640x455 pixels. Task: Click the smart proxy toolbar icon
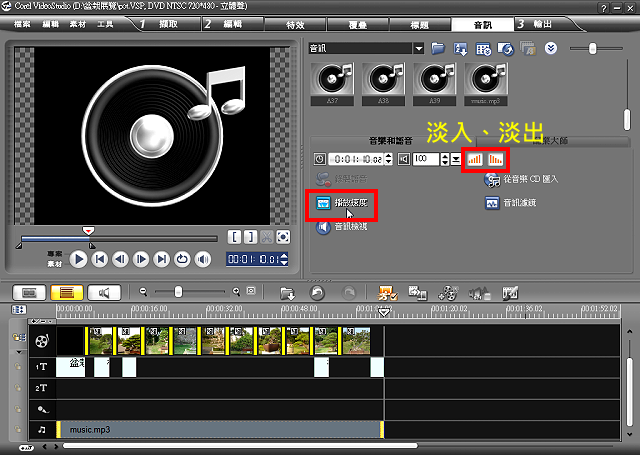(x=387, y=293)
